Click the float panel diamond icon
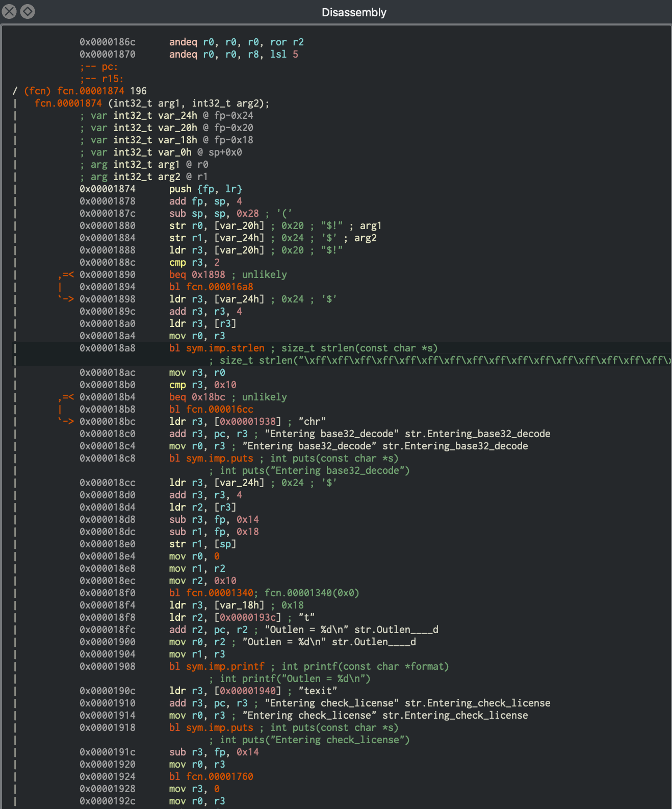Image resolution: width=672 pixels, height=809 pixels. [x=28, y=11]
